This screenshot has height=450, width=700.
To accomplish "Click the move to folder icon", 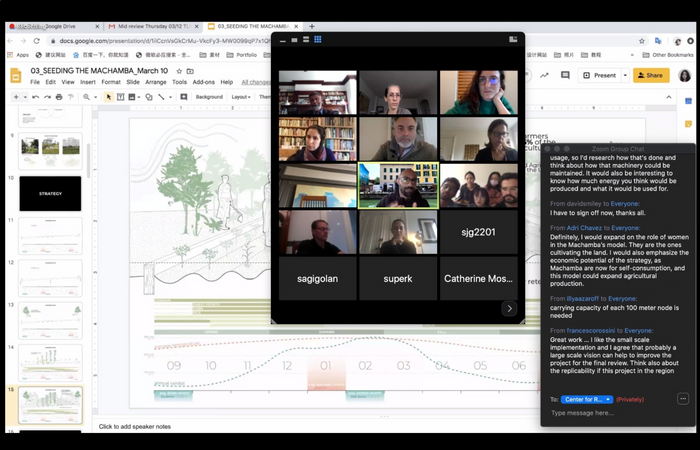I will point(190,71).
